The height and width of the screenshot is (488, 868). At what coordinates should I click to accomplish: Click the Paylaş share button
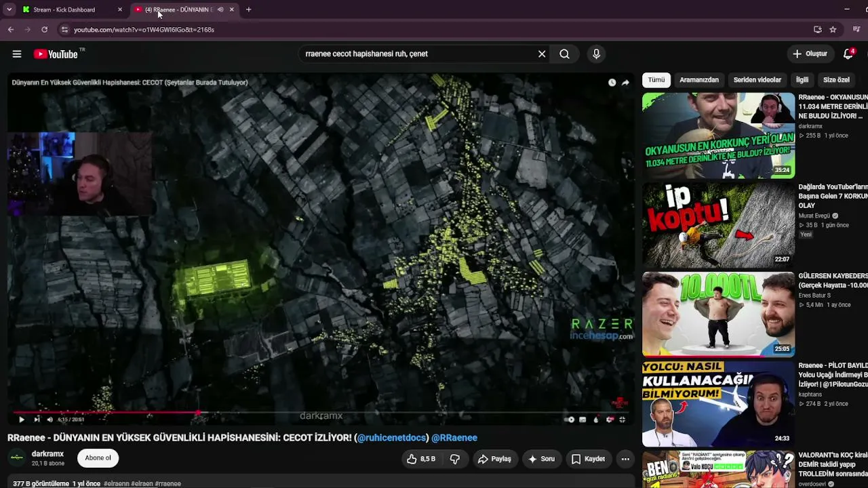(494, 459)
